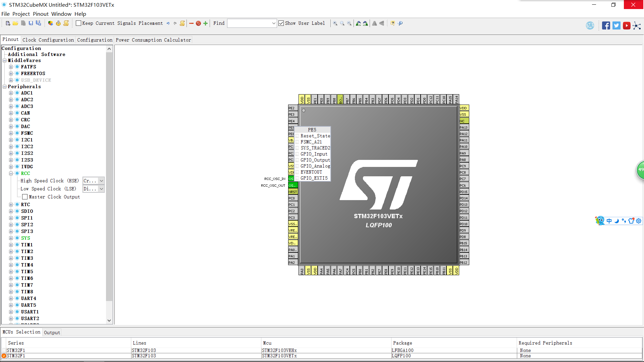Enable Keep Current Signals Placement checkbox
644x362 pixels.
[78, 23]
